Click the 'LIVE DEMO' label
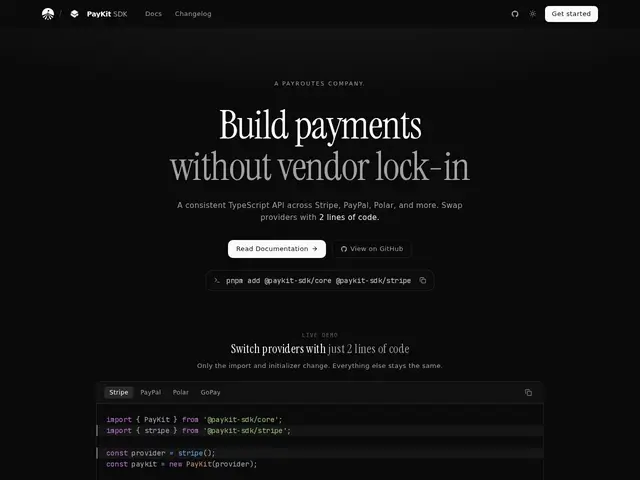Image resolution: width=640 pixels, height=480 pixels. point(320,335)
